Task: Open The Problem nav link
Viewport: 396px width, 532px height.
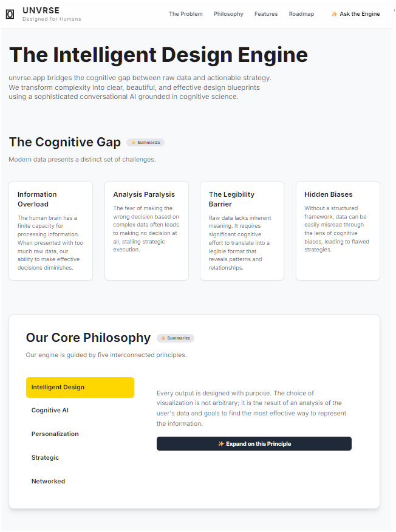Action: click(186, 14)
